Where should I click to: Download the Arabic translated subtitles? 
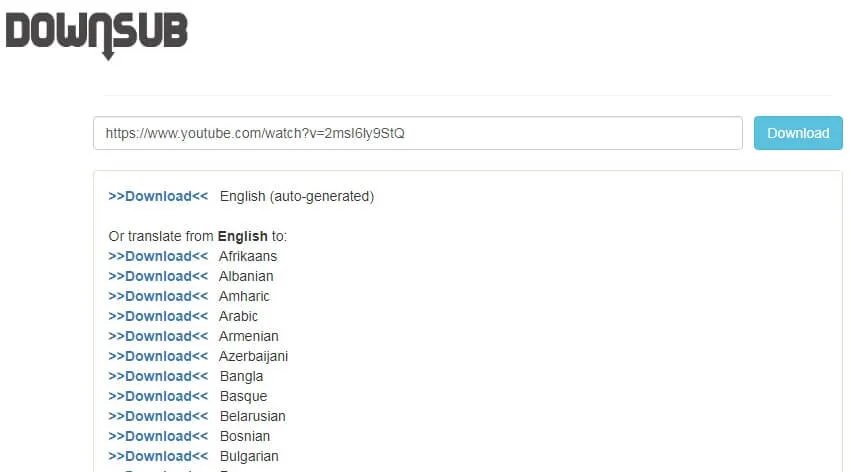click(158, 316)
